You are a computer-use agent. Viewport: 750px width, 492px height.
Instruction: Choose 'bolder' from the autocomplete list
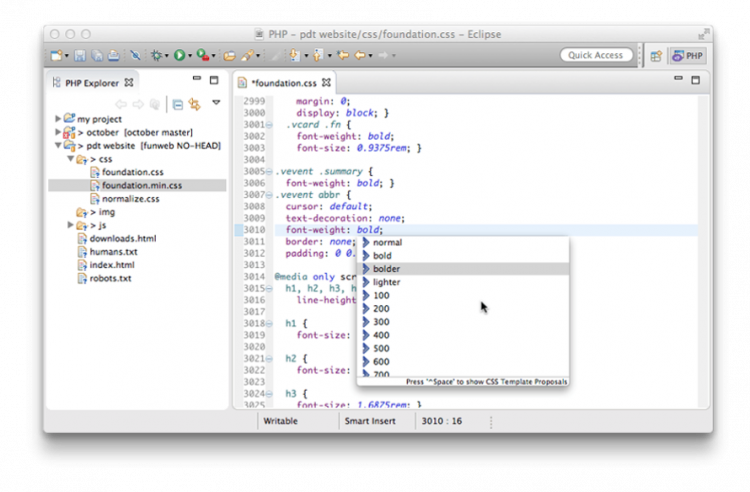[x=387, y=269]
